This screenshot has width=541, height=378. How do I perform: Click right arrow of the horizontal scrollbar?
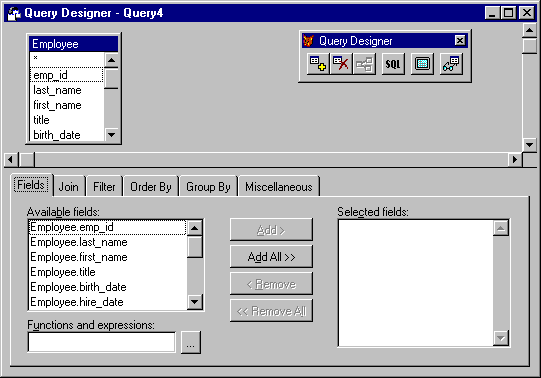click(515, 159)
